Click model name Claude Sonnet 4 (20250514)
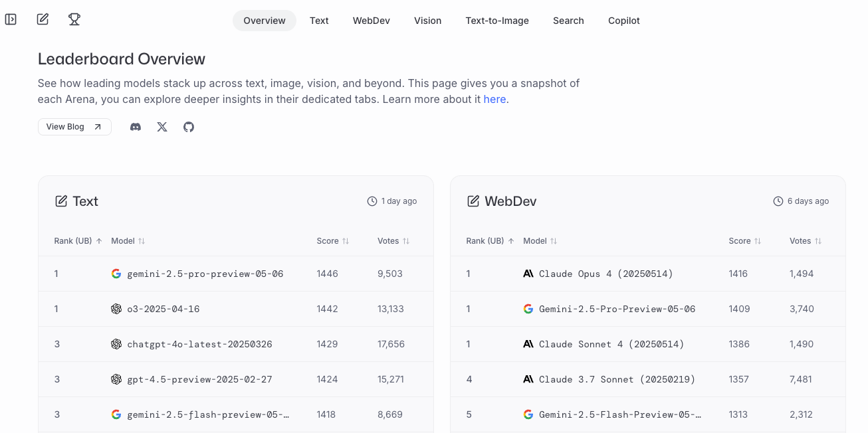Image resolution: width=868 pixels, height=433 pixels. pos(611,344)
